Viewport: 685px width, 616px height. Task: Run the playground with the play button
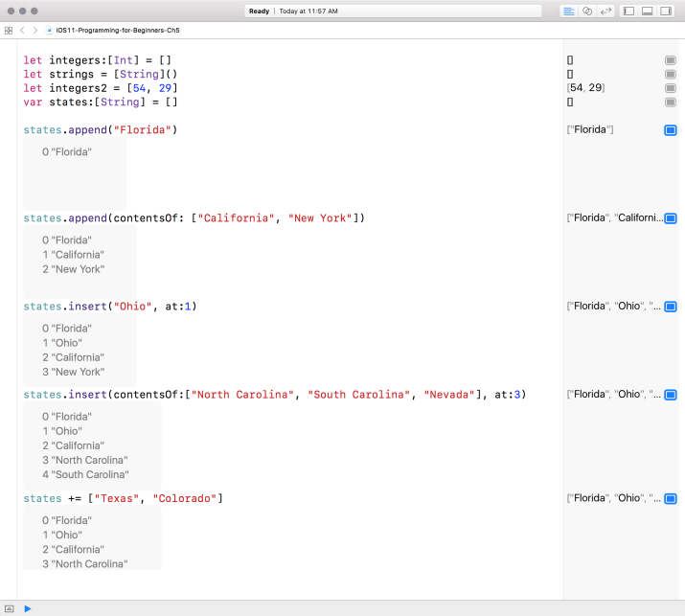(x=28, y=608)
